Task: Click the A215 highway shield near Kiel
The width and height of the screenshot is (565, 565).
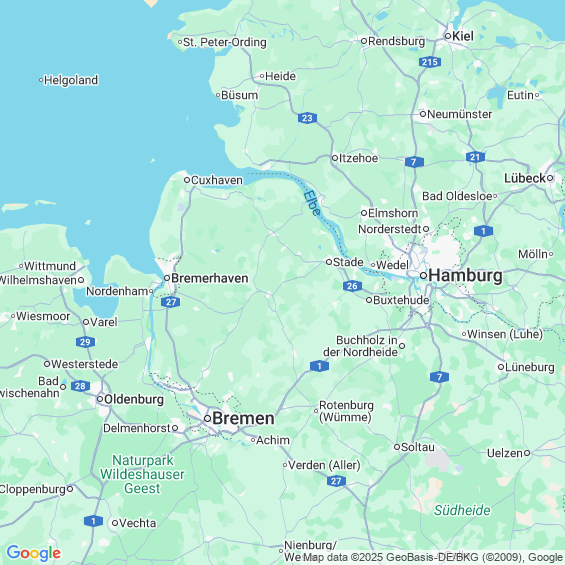Action: 430,62
